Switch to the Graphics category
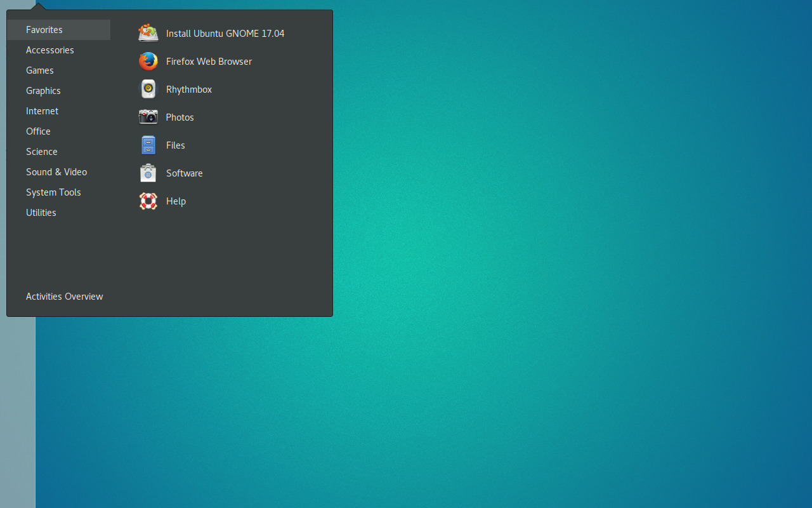The width and height of the screenshot is (812, 508). [43, 90]
